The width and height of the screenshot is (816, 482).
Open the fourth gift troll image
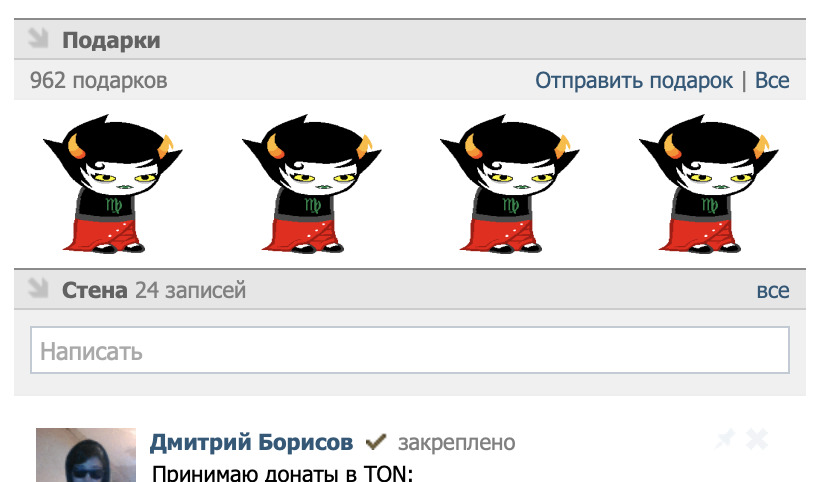(x=708, y=184)
